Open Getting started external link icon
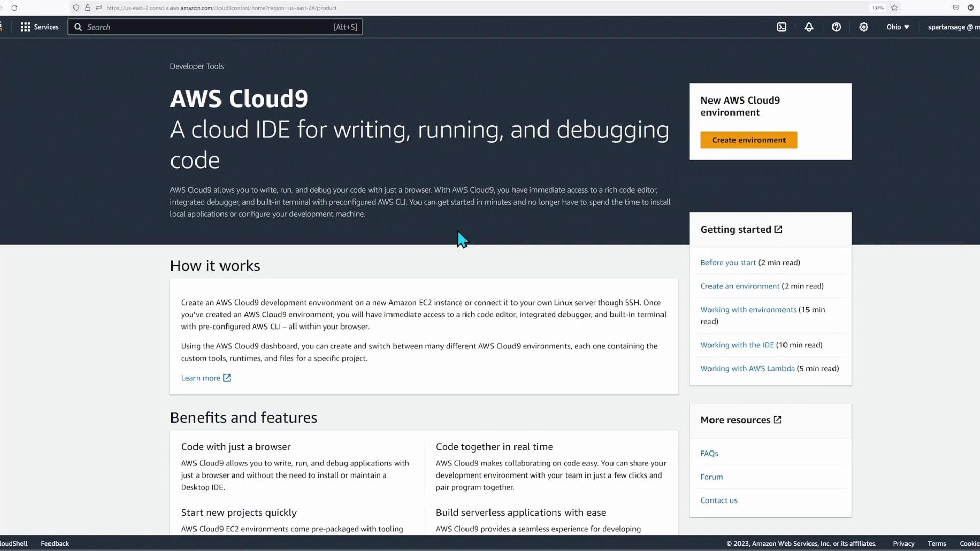Image resolution: width=980 pixels, height=551 pixels. 778,230
